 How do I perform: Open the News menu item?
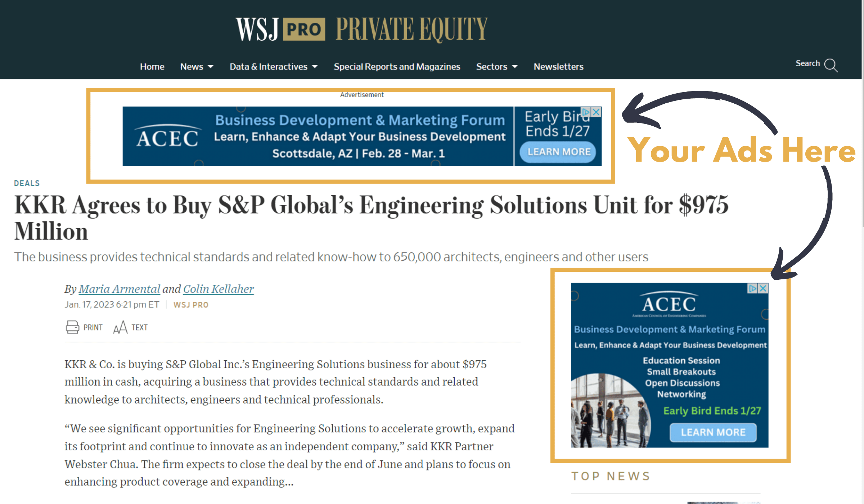(192, 67)
